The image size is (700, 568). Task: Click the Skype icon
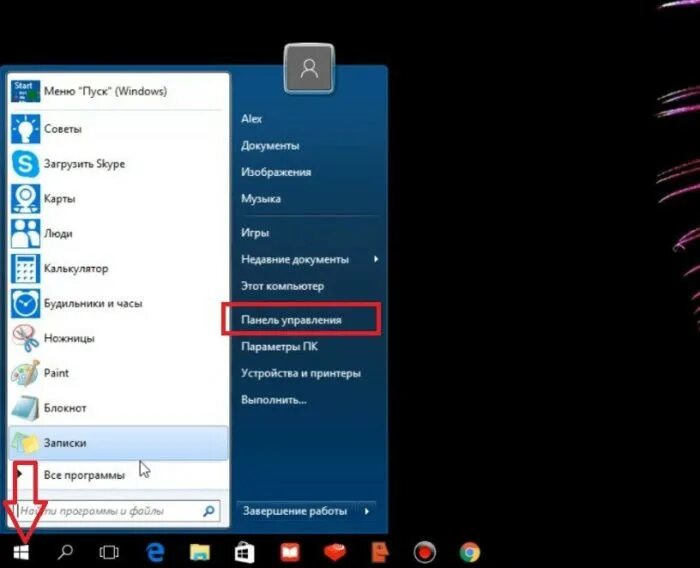[25, 163]
